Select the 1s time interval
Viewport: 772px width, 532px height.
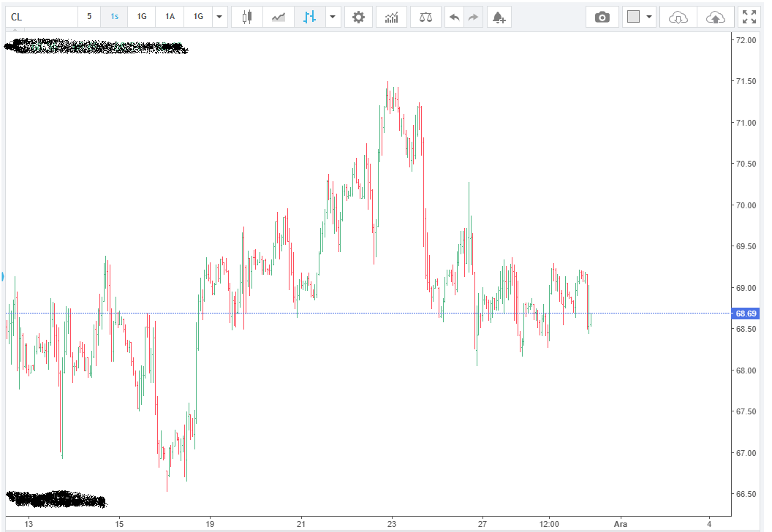point(114,16)
